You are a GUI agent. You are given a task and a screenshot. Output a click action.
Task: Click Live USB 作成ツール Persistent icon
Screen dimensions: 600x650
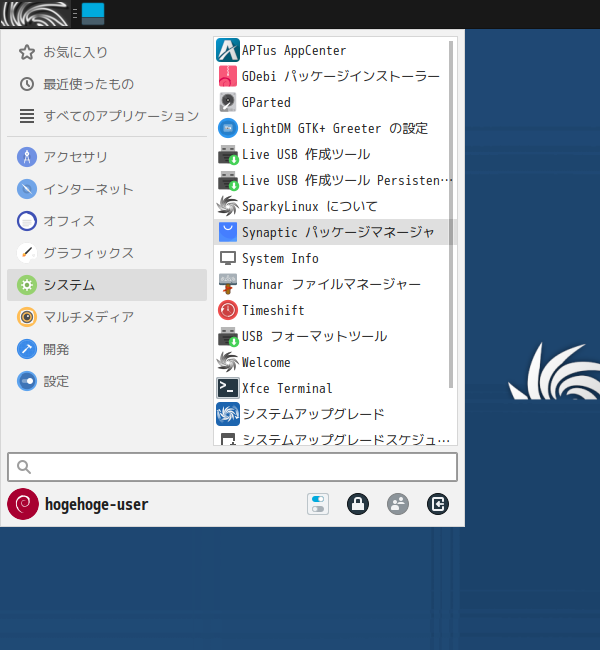[x=228, y=181]
